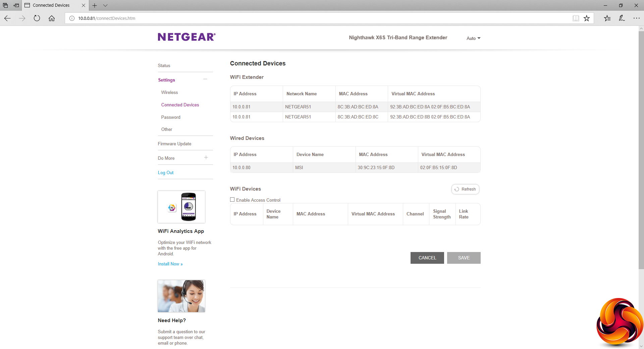Image resolution: width=644 pixels, height=349 pixels.
Task: Set these tabs aside icon
Action: (x=16, y=5)
